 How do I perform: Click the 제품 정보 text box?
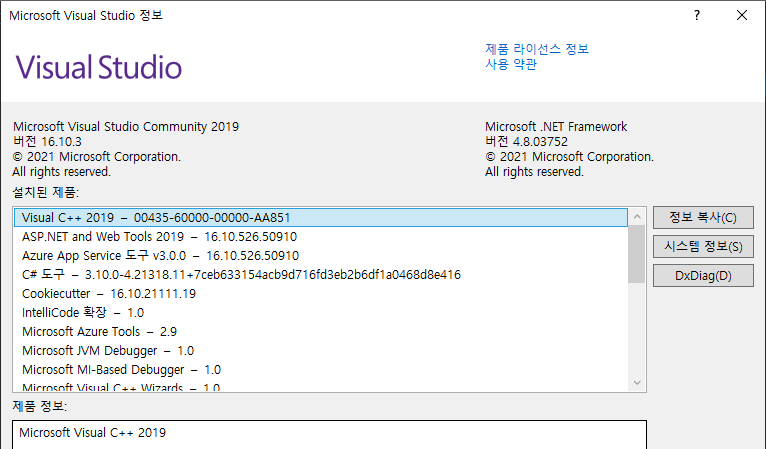329,435
